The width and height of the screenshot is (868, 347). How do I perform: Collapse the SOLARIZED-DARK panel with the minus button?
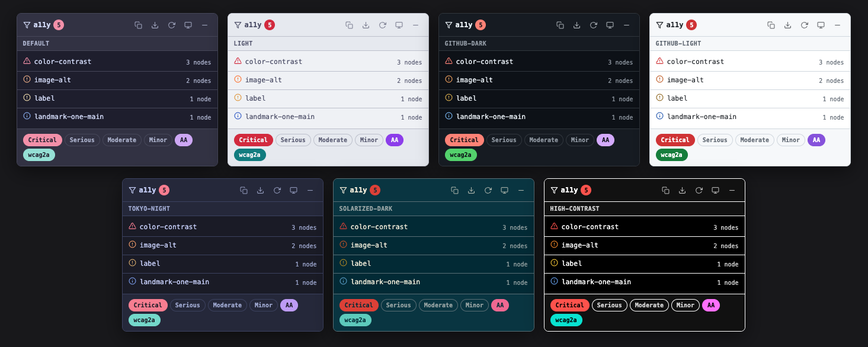[521, 190]
